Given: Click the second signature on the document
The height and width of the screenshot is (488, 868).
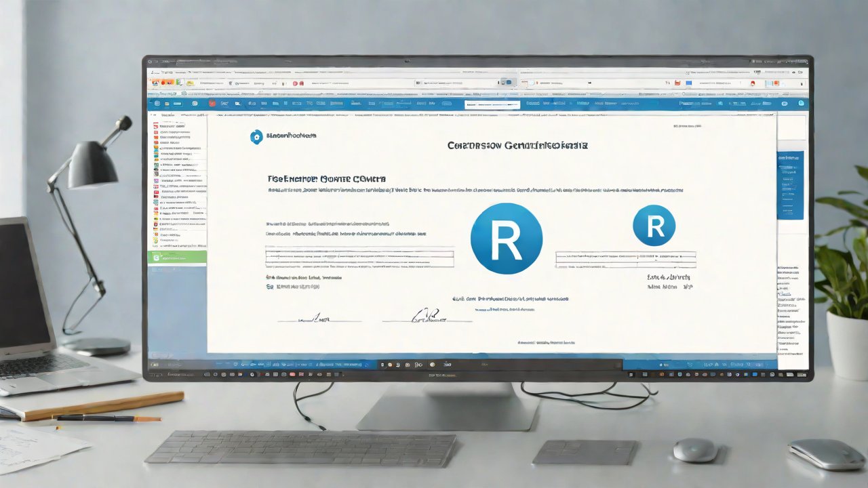Looking at the screenshot, I should [427, 316].
